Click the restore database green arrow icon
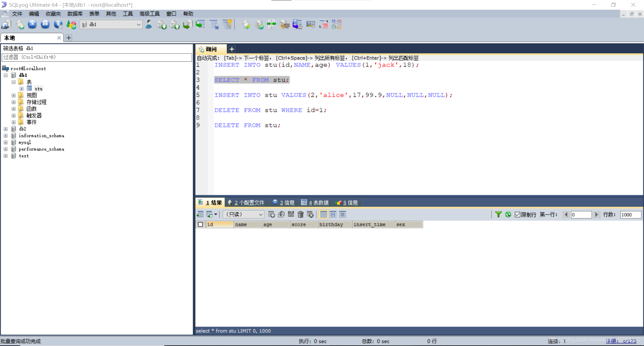644x346 pixels. [x=187, y=24]
